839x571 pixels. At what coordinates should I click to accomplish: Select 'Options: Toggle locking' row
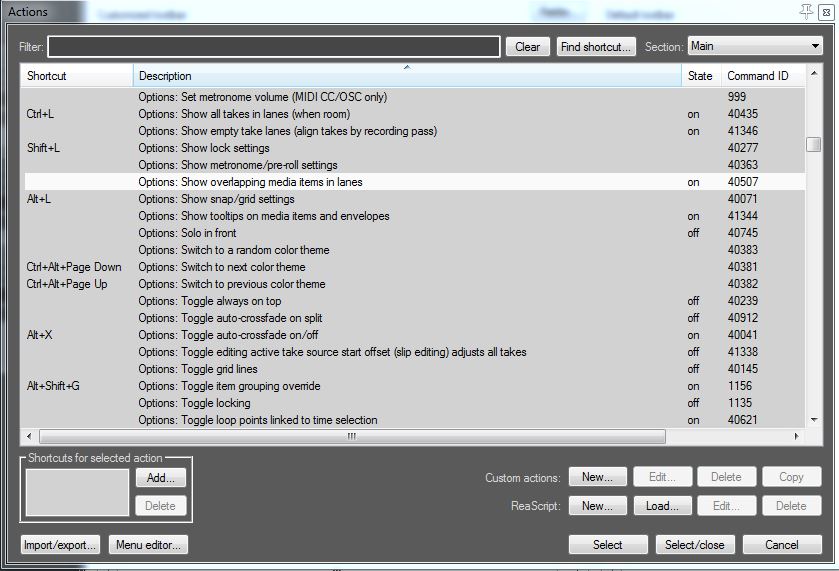tap(415, 403)
